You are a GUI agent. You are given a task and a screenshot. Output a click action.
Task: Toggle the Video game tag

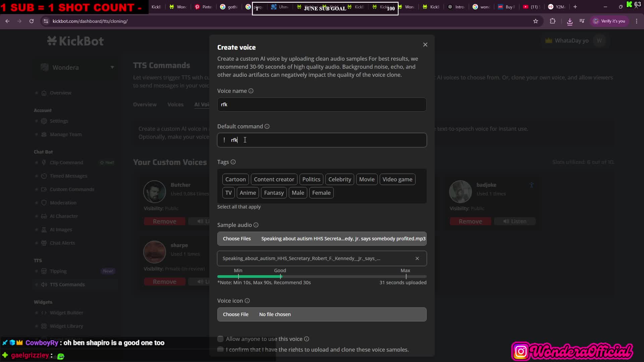click(397, 179)
